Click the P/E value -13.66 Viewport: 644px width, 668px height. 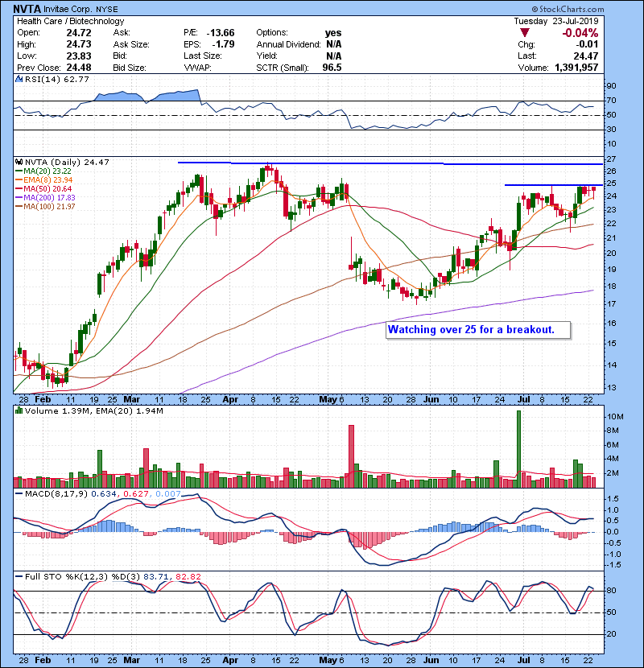[x=221, y=33]
